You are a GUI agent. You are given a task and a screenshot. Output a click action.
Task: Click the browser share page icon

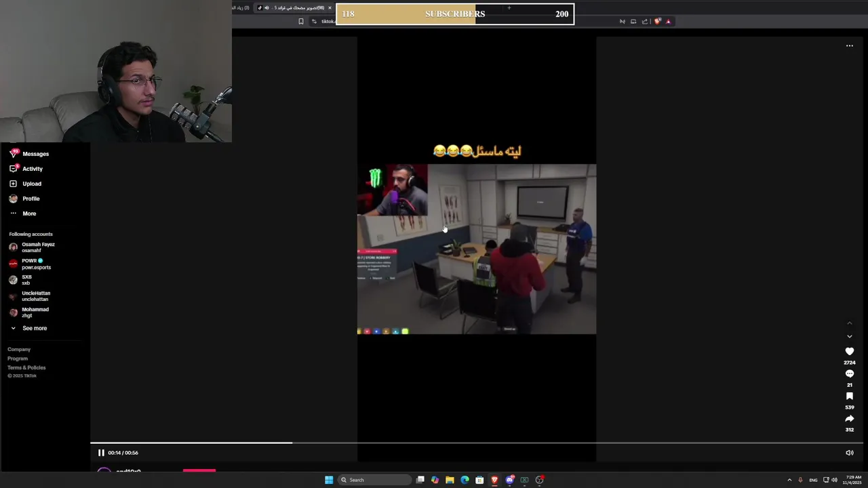tap(645, 21)
